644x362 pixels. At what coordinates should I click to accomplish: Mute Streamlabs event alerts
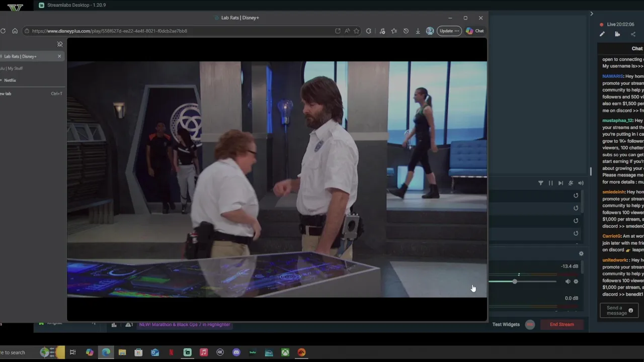click(571, 183)
